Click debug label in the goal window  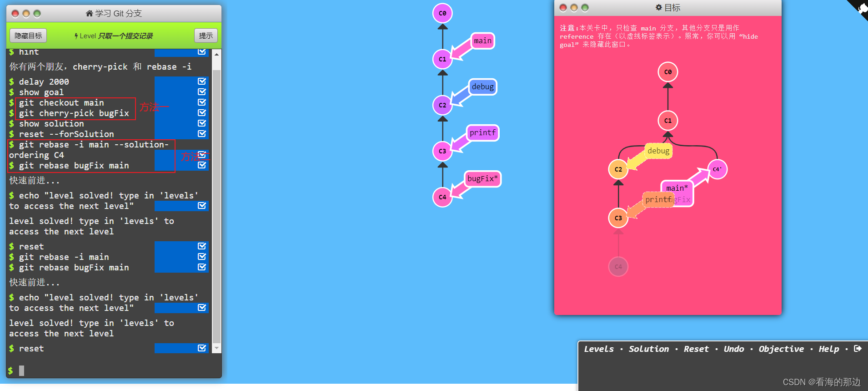658,151
